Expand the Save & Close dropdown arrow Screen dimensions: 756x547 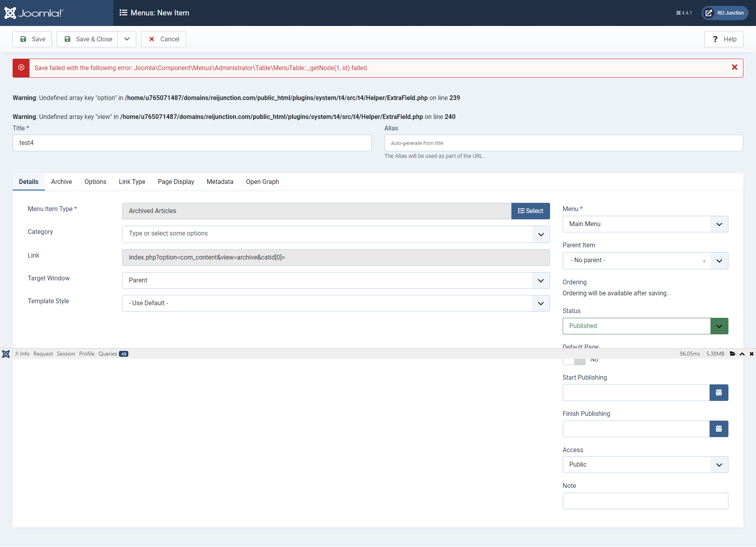pyautogui.click(x=127, y=39)
